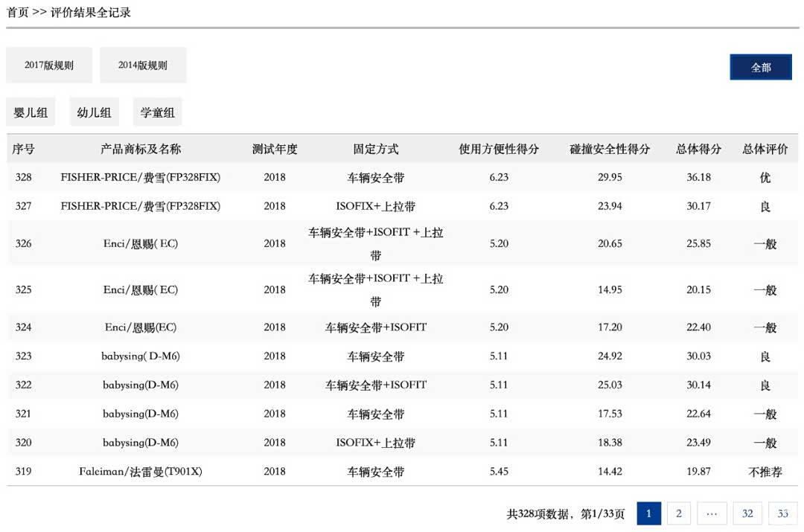The width and height of the screenshot is (804, 532).
Task: Filter by 幼儿组 group
Action: (94, 112)
